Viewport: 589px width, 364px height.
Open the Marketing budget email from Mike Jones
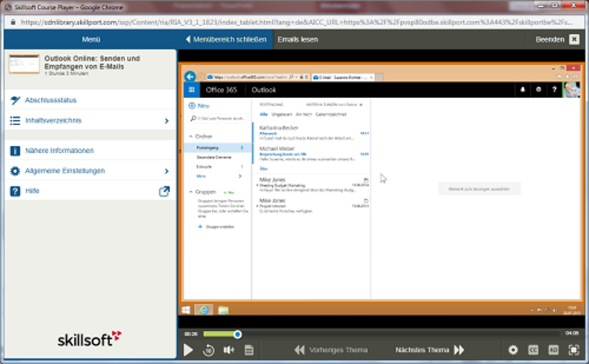tap(311, 185)
